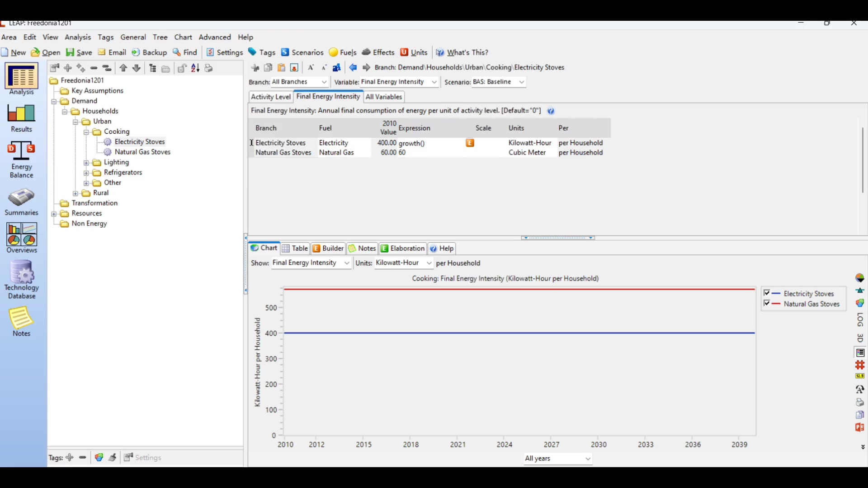Open the All years dropdown
This screenshot has height=488, width=868.
(558, 459)
